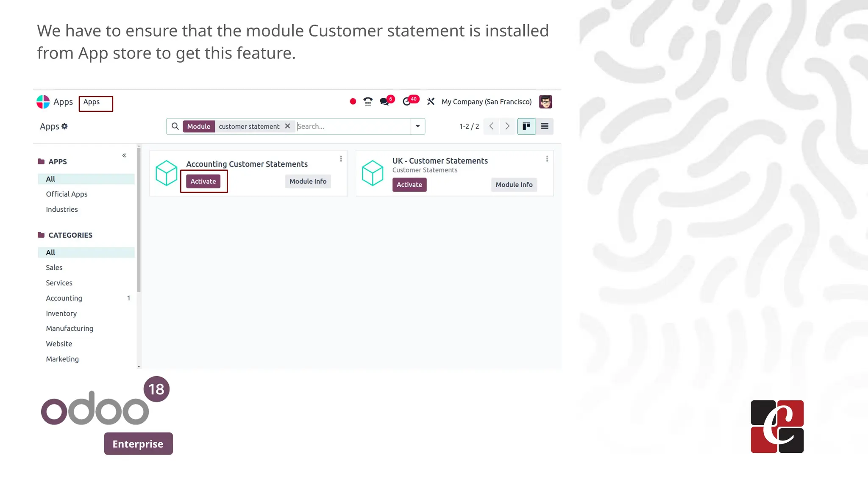Click into the Search... input field

click(x=353, y=126)
